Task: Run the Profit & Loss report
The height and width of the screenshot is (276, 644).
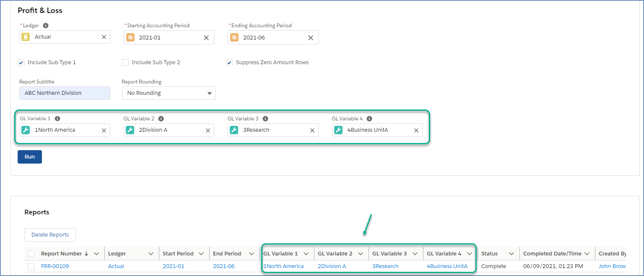Action: [30, 157]
